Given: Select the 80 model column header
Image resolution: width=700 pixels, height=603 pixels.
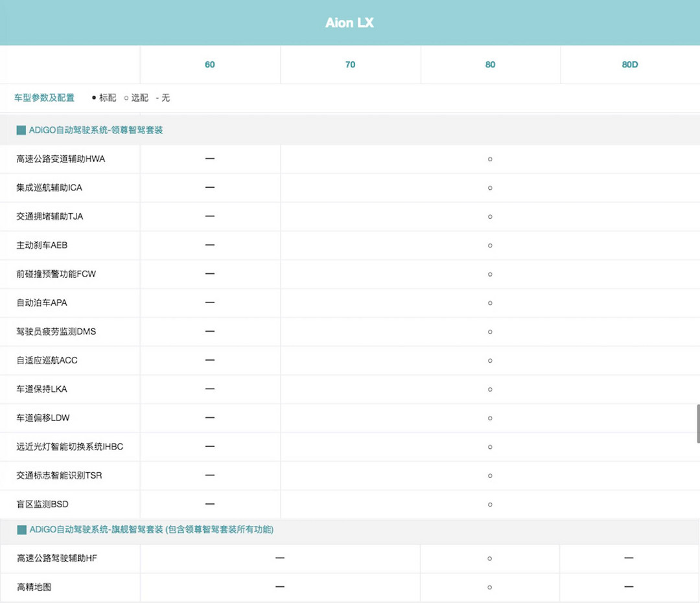Looking at the screenshot, I should [490, 65].
